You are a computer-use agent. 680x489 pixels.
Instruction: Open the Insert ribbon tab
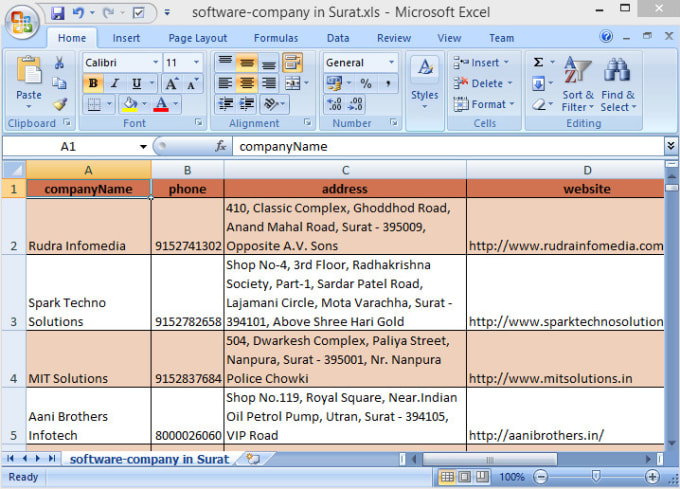(x=126, y=38)
